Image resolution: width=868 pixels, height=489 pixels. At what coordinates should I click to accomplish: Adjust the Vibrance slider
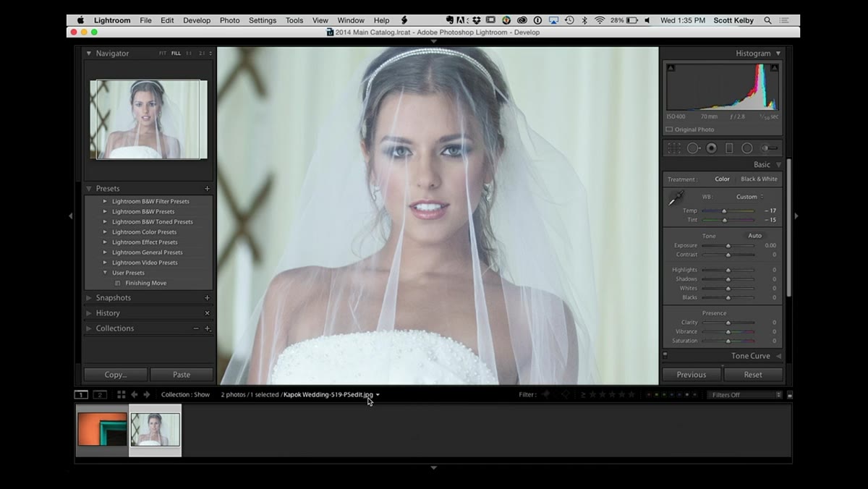click(728, 332)
